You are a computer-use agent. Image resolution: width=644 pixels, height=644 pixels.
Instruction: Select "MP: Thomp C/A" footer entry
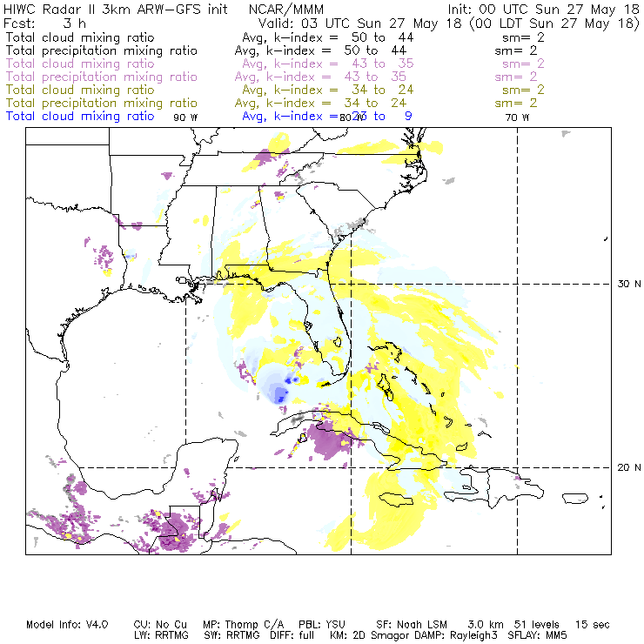(x=243, y=625)
